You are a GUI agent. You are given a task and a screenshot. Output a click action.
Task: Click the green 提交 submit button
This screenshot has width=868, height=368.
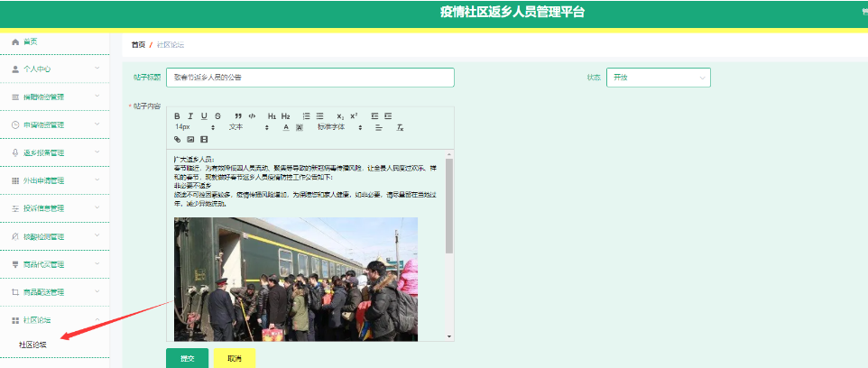click(x=187, y=359)
